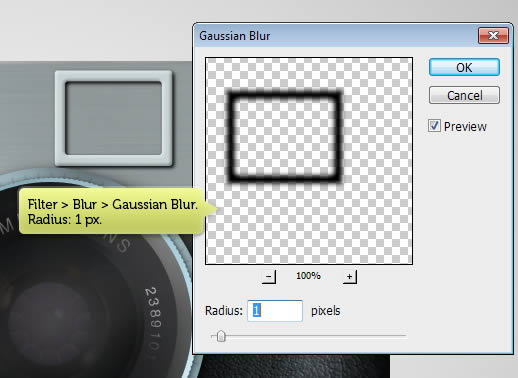Image resolution: width=518 pixels, height=378 pixels.
Task: Click into the Radius input field
Action: (275, 311)
